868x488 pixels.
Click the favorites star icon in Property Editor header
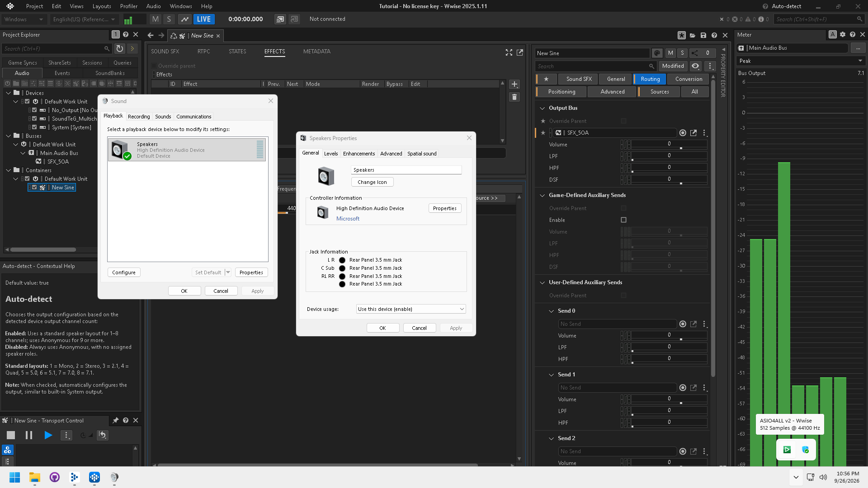(546, 79)
